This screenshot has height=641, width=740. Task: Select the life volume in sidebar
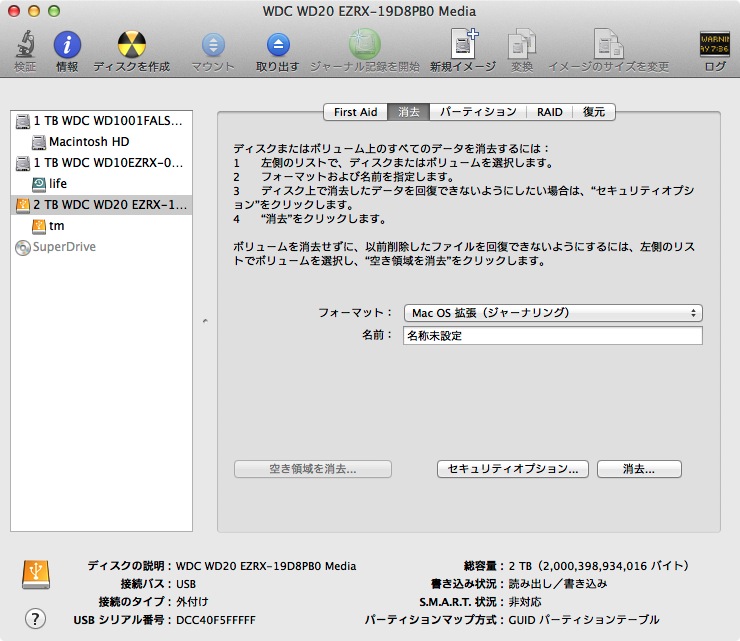58,184
